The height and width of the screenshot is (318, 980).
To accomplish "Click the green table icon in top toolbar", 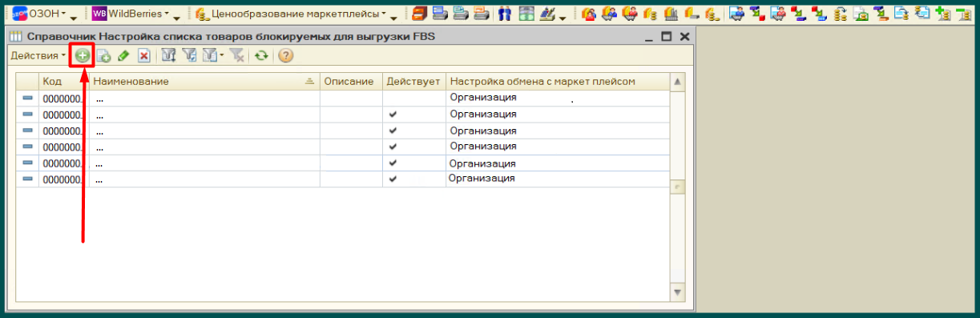I will tap(526, 14).
